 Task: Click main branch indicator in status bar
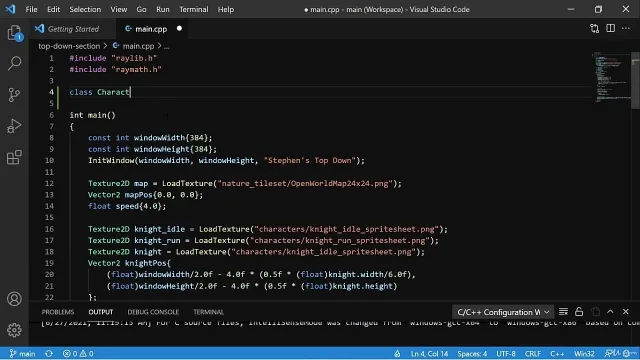[22, 353]
